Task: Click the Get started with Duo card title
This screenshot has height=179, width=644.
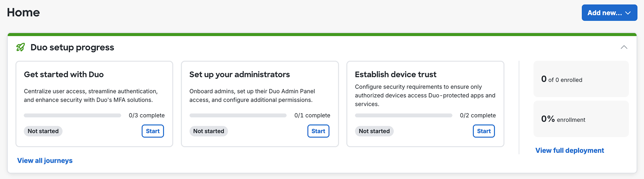Action: pyautogui.click(x=64, y=74)
